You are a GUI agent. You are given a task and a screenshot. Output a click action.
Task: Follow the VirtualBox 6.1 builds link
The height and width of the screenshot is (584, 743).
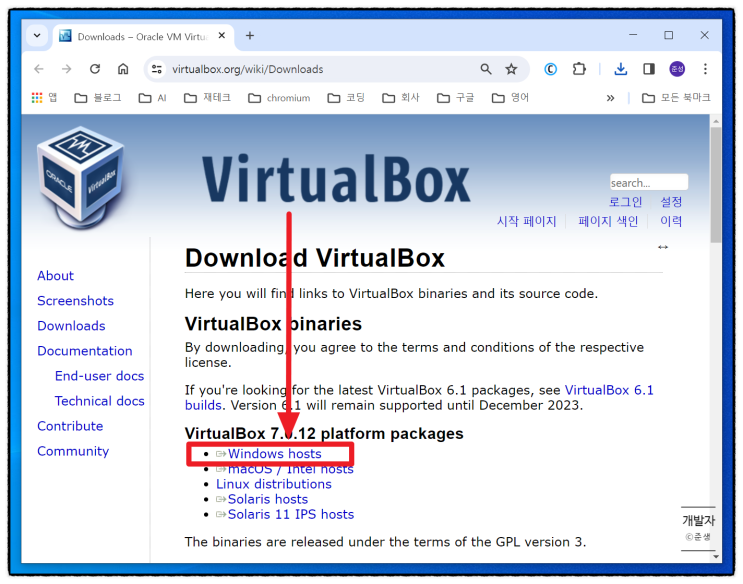[x=609, y=391]
